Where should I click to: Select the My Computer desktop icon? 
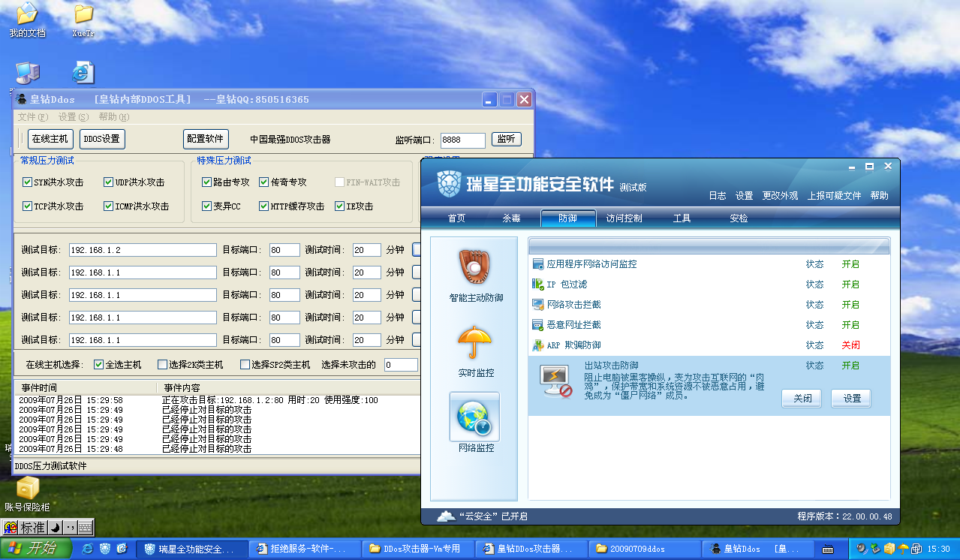28,73
